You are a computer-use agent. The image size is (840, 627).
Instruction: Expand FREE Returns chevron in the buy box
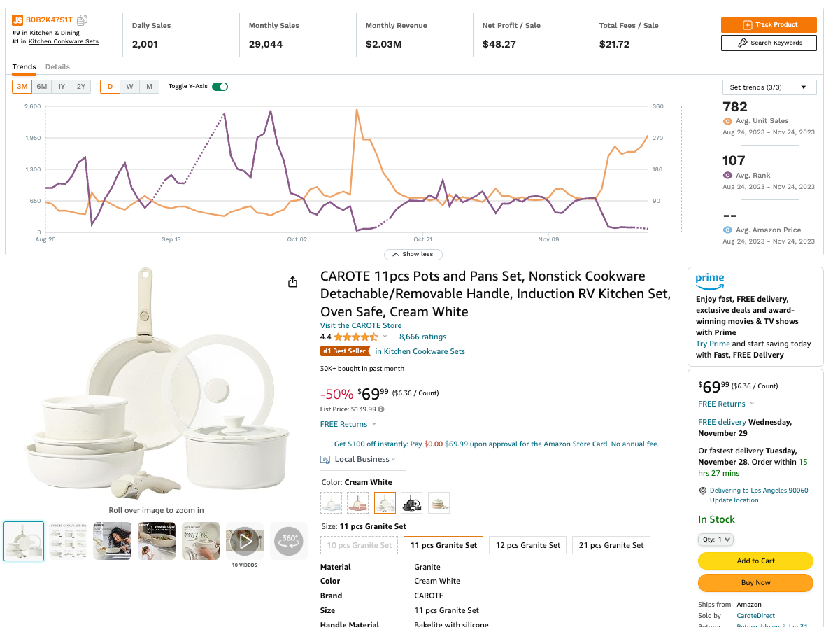(752, 404)
